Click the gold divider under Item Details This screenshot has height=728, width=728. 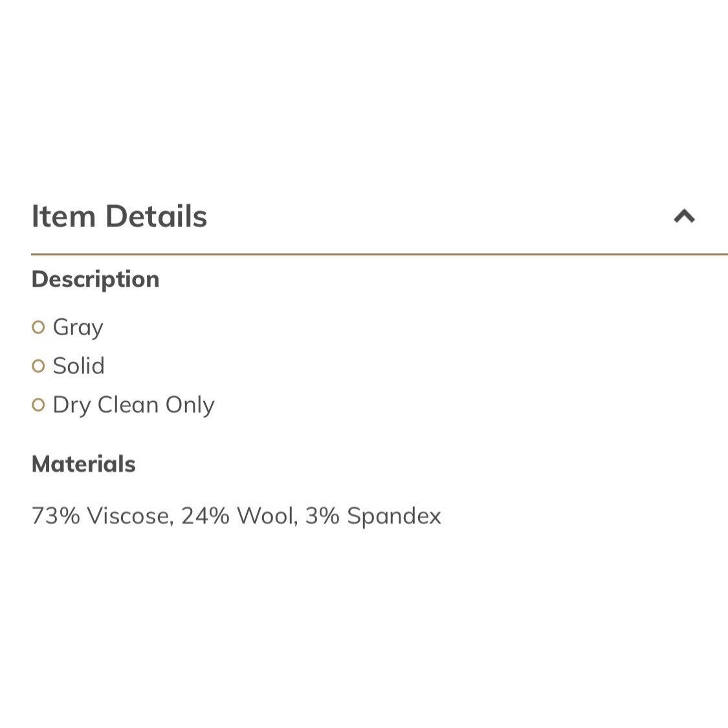[x=379, y=254]
